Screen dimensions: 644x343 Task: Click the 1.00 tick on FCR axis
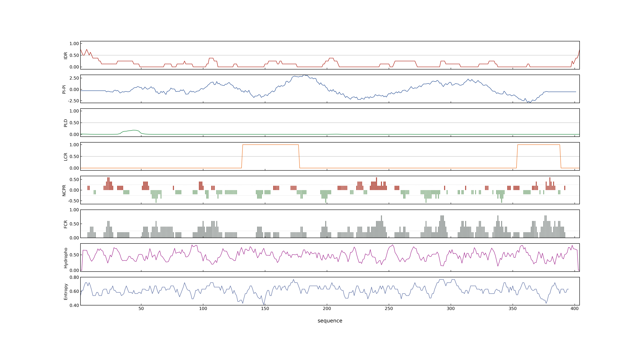coord(74,210)
